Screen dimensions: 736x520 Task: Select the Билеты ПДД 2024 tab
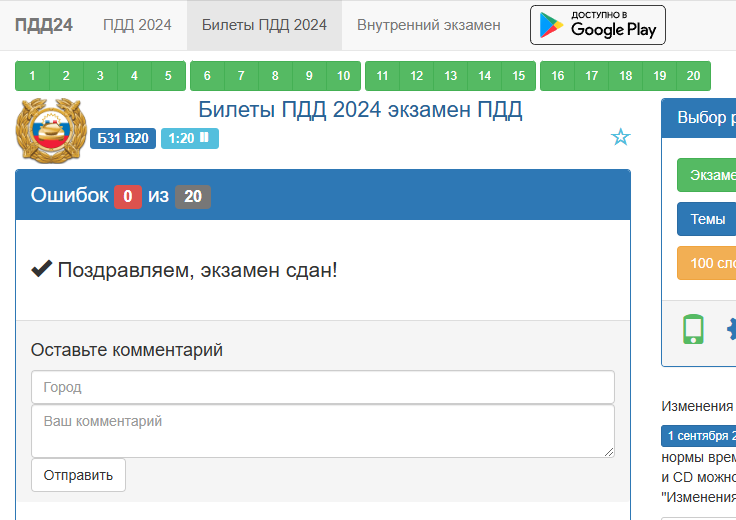click(x=264, y=25)
